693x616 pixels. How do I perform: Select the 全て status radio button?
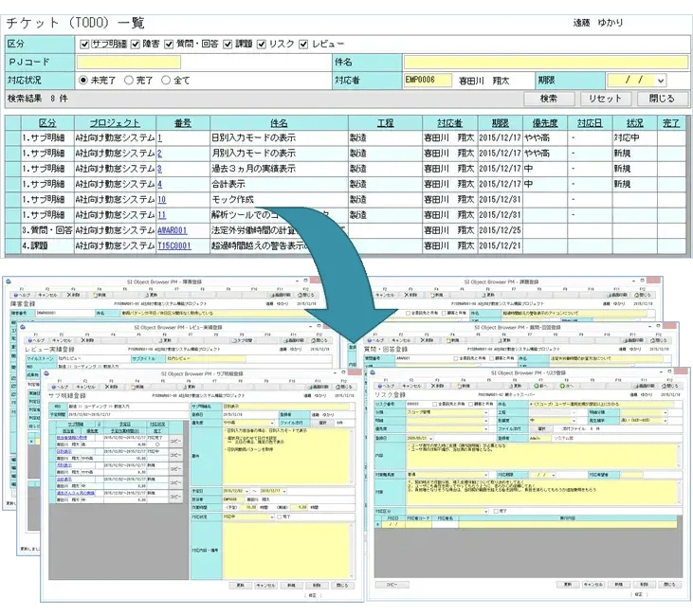[165, 81]
